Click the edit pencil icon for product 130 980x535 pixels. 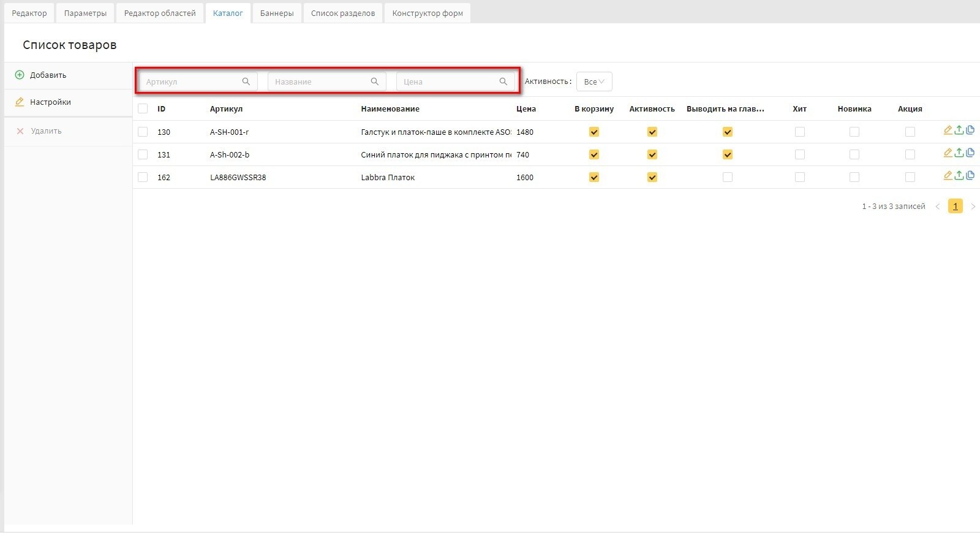948,130
